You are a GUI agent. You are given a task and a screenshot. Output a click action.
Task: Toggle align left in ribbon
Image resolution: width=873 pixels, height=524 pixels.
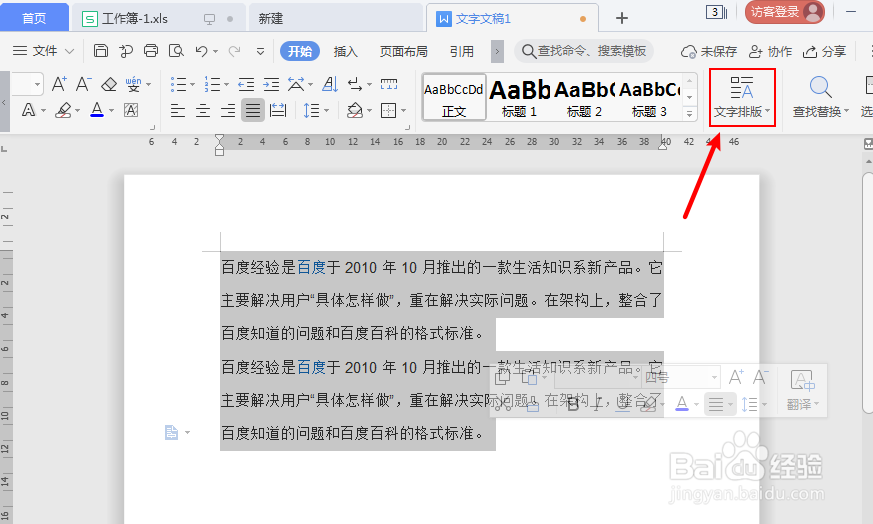coord(178,110)
